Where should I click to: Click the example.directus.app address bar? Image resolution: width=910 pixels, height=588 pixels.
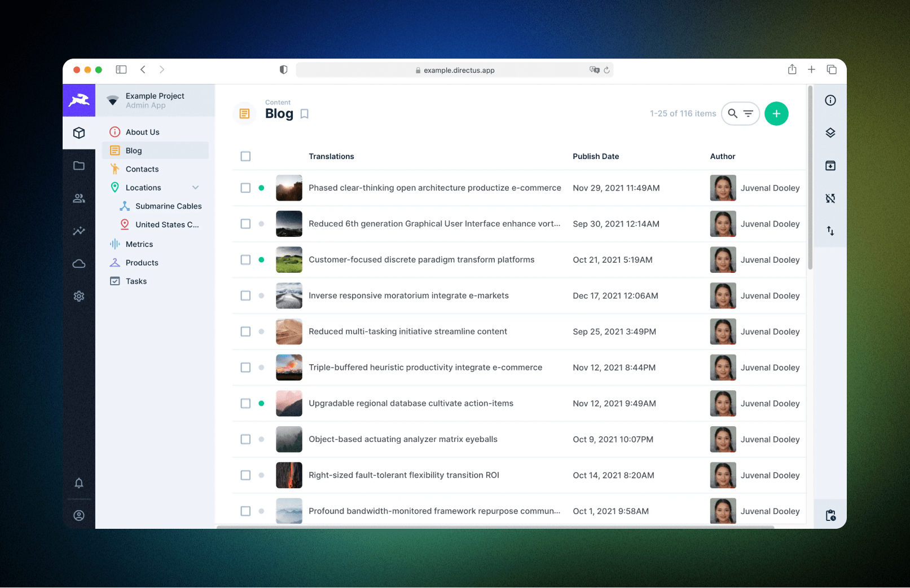455,70
